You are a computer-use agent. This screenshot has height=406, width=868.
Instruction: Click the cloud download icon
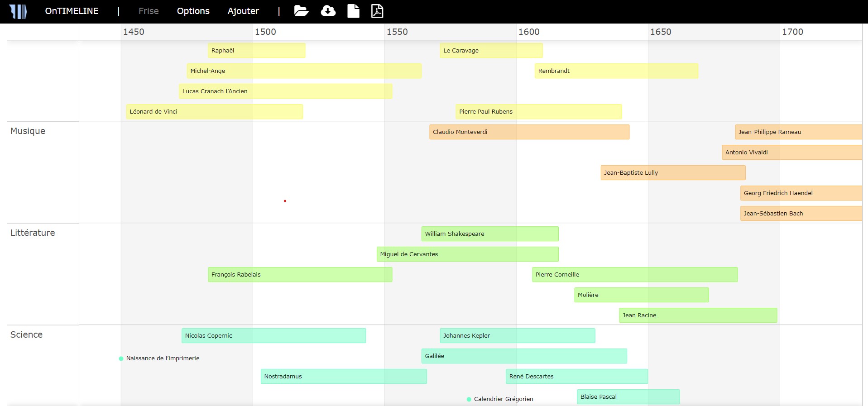coord(328,11)
